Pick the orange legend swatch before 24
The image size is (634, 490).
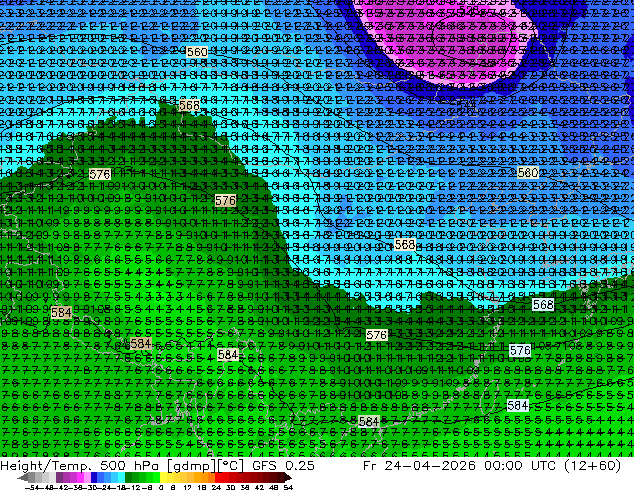(211, 477)
